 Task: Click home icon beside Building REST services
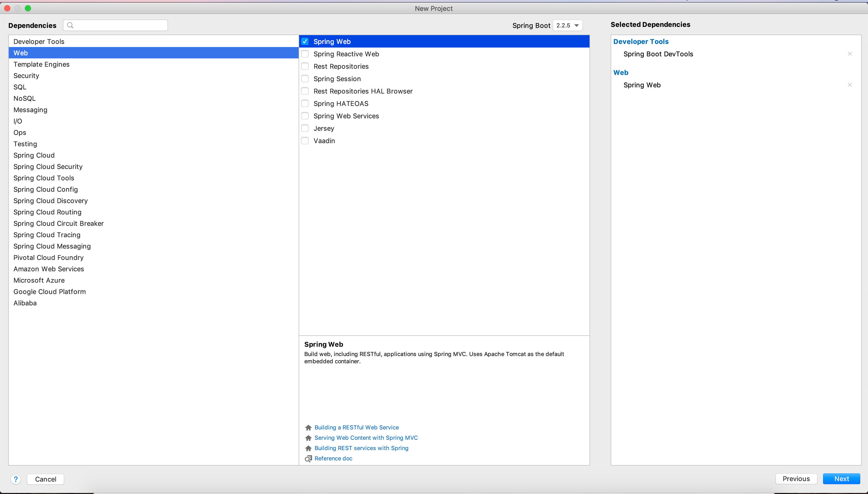pos(308,448)
